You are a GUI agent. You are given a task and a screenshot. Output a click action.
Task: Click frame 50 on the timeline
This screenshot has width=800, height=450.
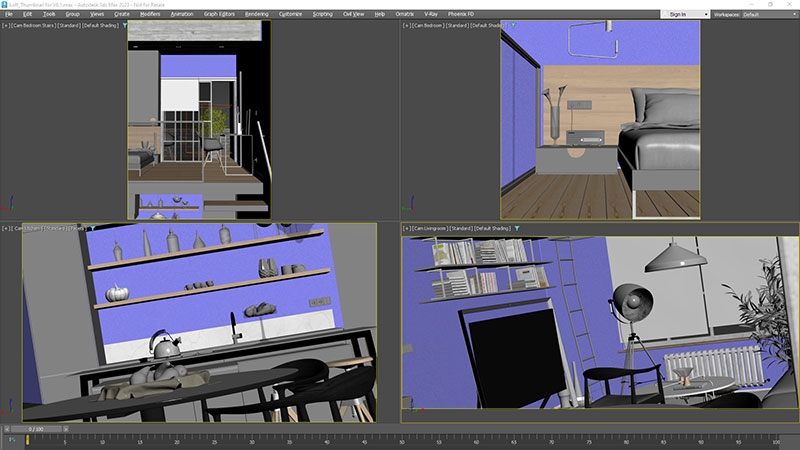tap(402, 442)
